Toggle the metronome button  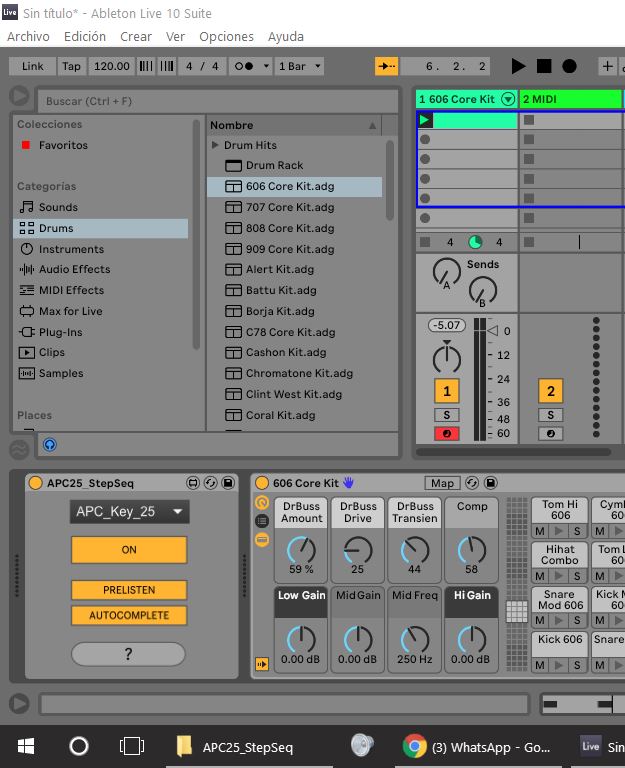pos(244,66)
